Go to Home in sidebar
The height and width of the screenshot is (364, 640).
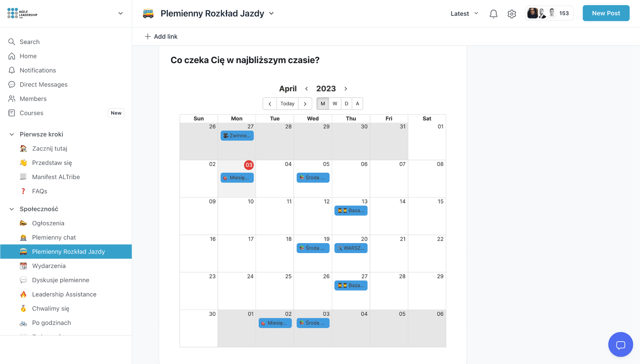pyautogui.click(x=28, y=56)
